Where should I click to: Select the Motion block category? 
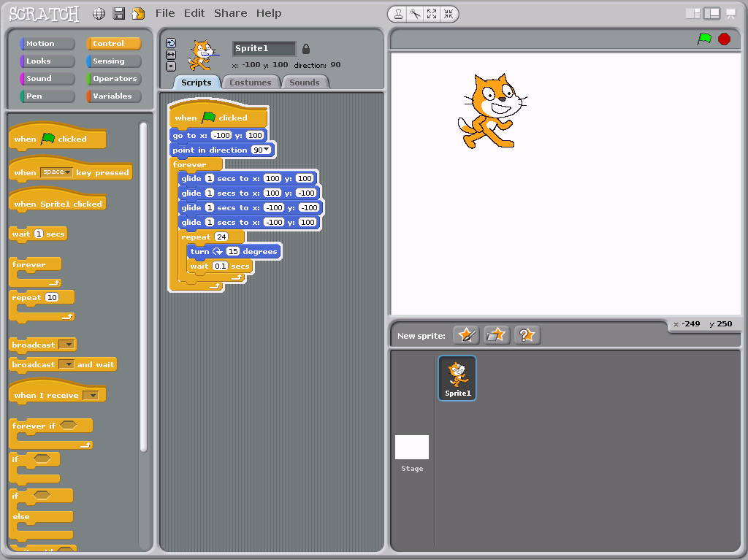tap(47, 43)
